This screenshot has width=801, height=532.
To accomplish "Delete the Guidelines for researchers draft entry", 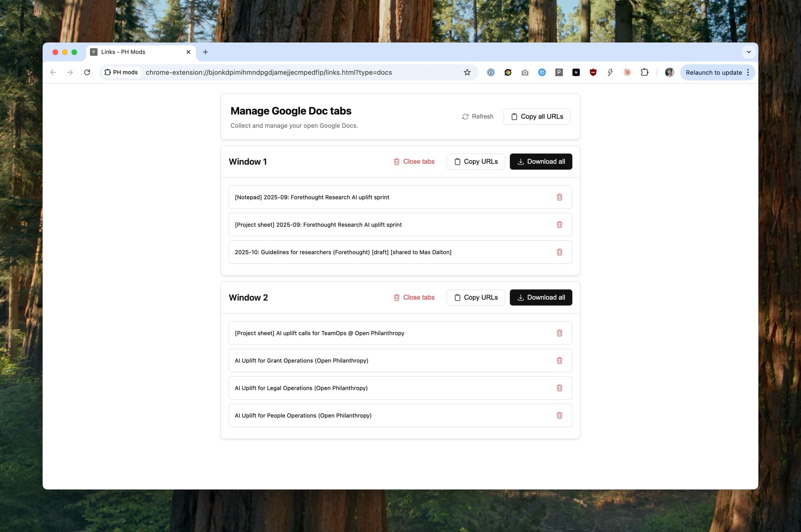I will (x=559, y=252).
